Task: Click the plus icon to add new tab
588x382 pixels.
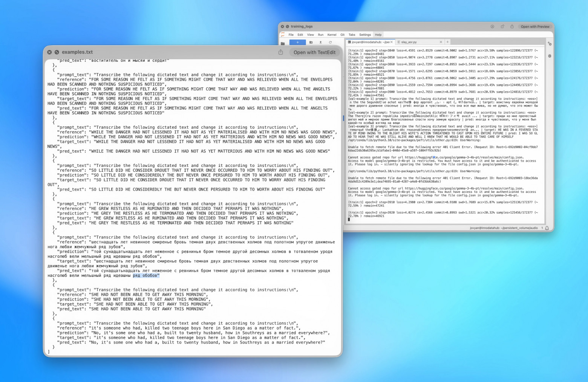Action: point(447,42)
